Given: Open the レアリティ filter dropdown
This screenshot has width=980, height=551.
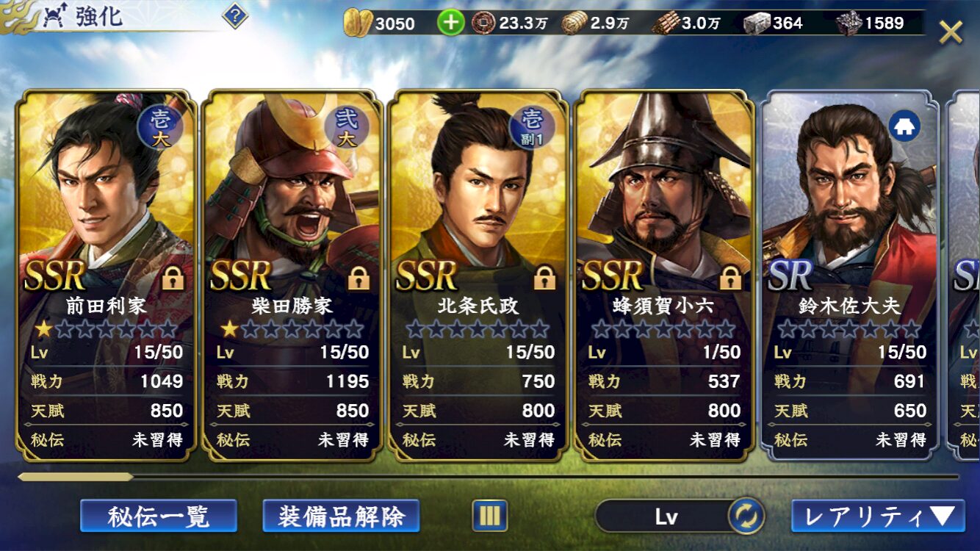Looking at the screenshot, I should 878,516.
